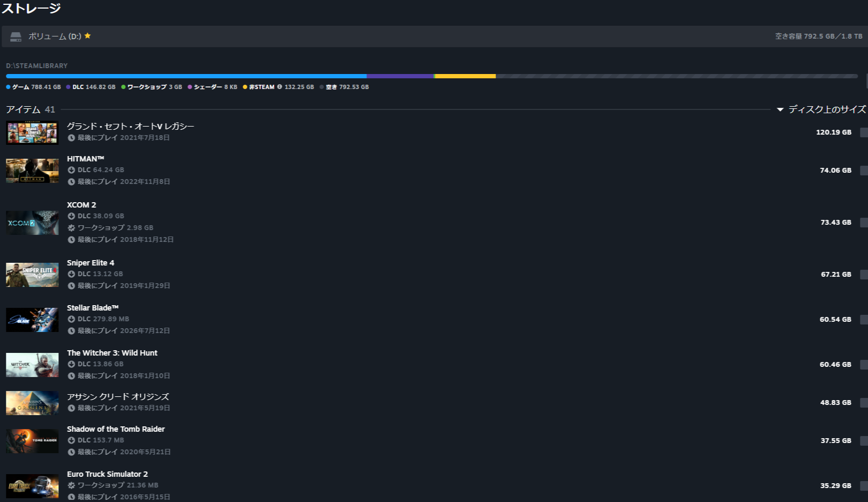Click the DLC download icon under HITMAN
Viewport: 868px width, 502px height.
click(x=71, y=170)
